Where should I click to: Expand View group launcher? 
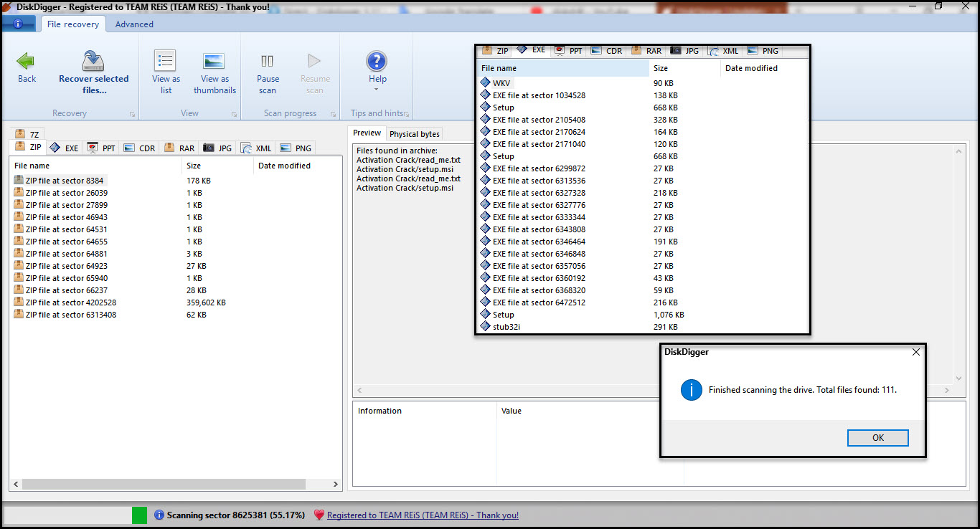tap(235, 115)
